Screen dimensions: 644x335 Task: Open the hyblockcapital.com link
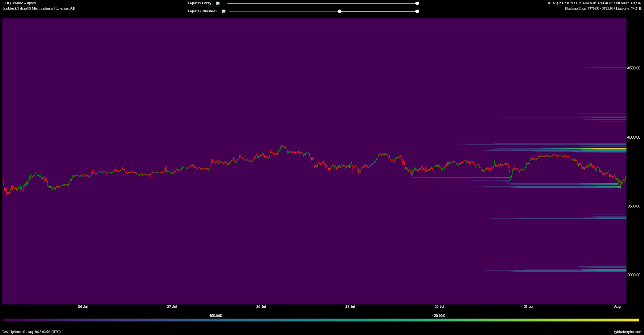tap(627, 332)
